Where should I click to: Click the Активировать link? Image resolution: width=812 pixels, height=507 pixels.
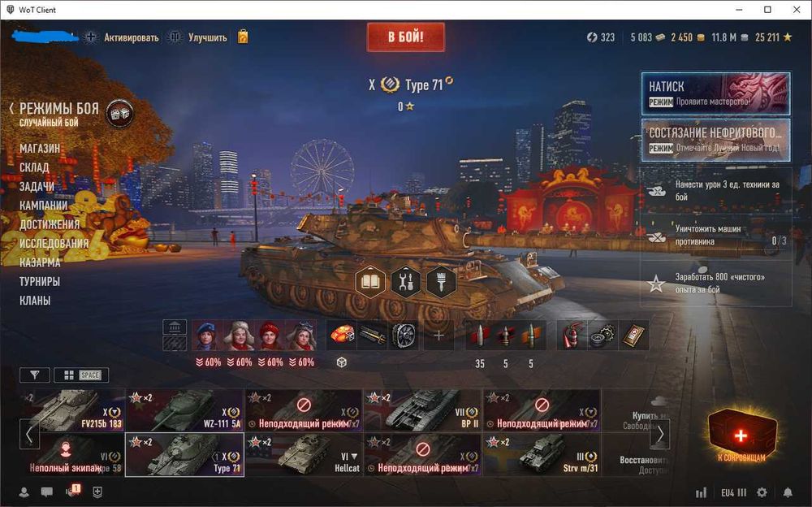click(x=131, y=37)
